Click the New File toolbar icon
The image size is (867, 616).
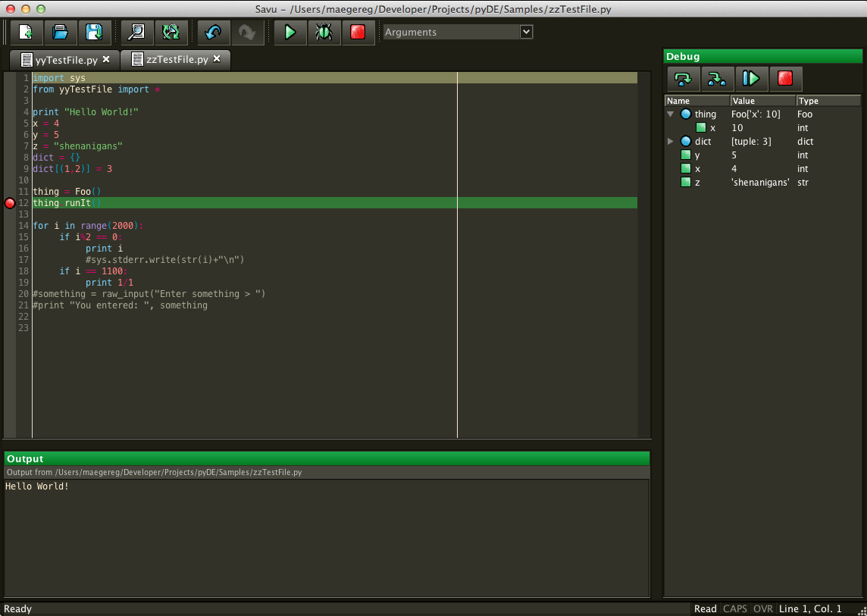pyautogui.click(x=26, y=33)
